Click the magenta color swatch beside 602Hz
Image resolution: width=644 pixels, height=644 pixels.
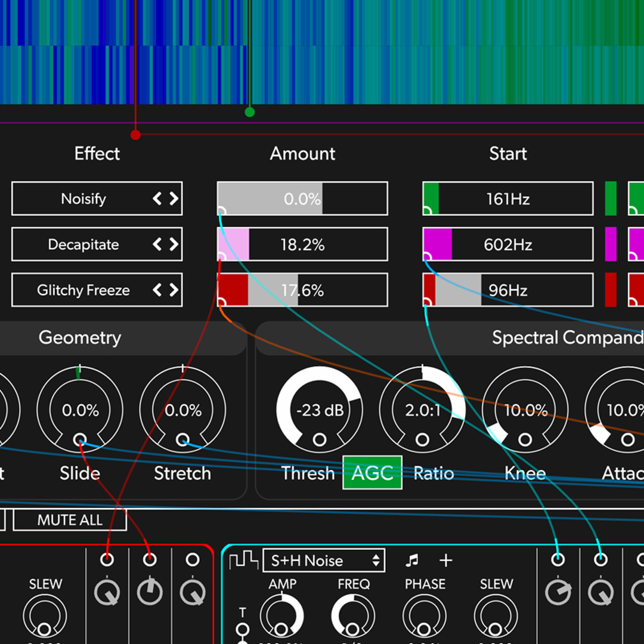click(x=611, y=244)
